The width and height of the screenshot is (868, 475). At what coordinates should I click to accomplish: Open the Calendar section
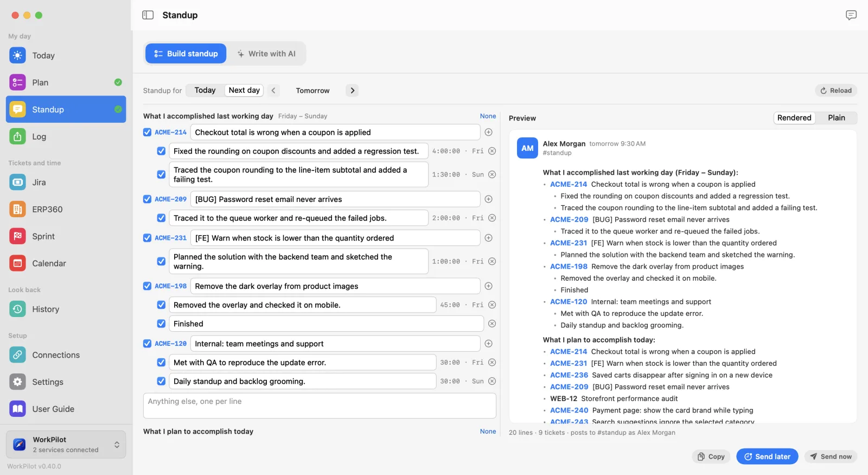(x=66, y=263)
